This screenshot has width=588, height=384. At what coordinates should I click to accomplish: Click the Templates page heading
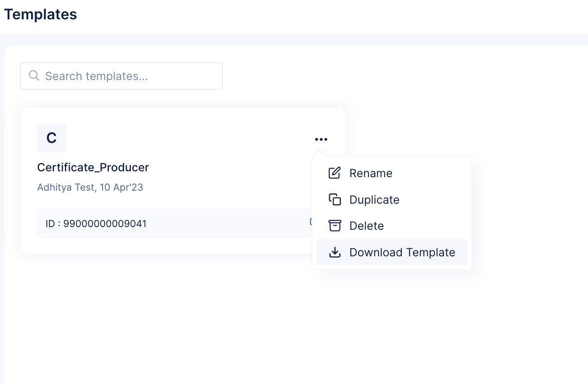click(x=40, y=14)
